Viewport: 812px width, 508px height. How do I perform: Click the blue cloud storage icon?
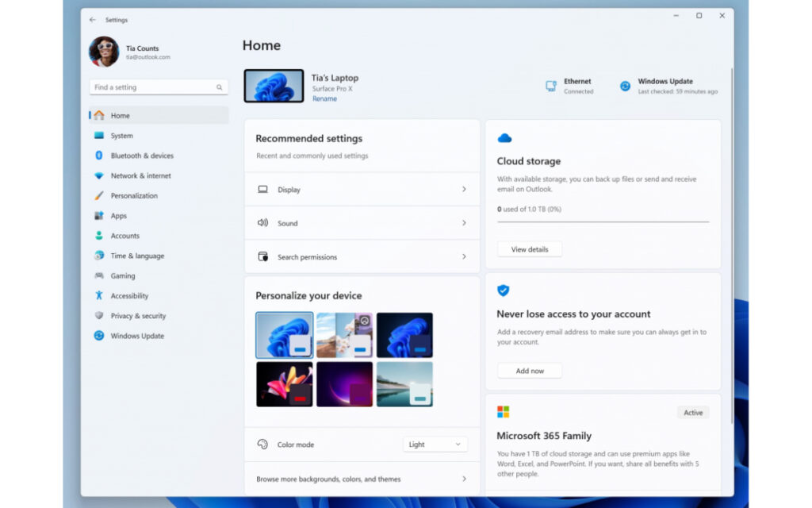504,138
